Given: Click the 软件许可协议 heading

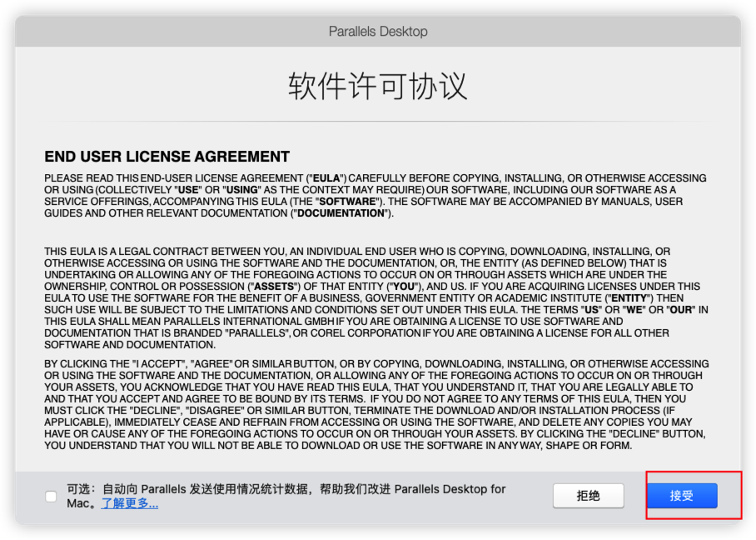Looking at the screenshot, I should tap(377, 87).
